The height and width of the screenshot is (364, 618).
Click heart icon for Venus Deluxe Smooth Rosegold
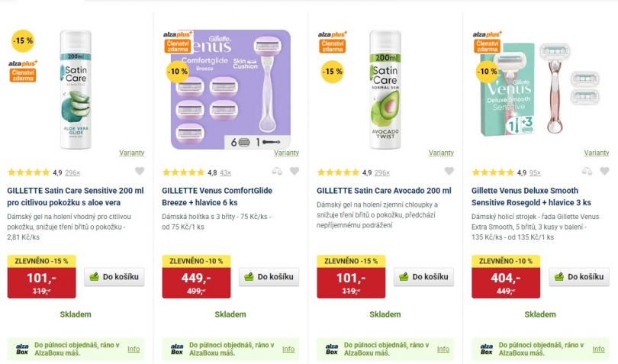pos(604,172)
